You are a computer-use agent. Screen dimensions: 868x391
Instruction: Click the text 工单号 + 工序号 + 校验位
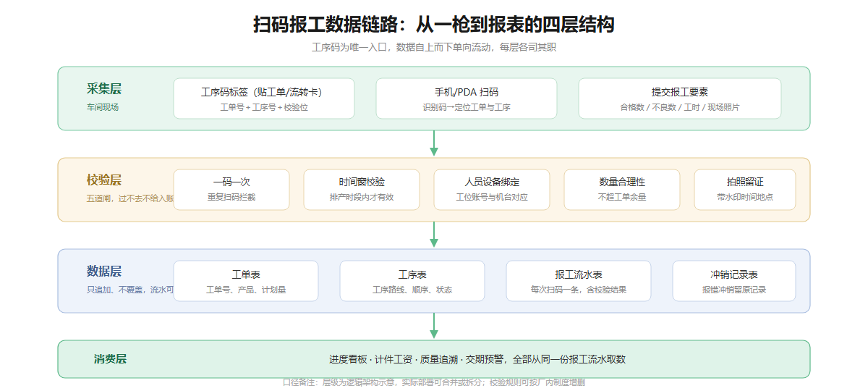(x=264, y=107)
